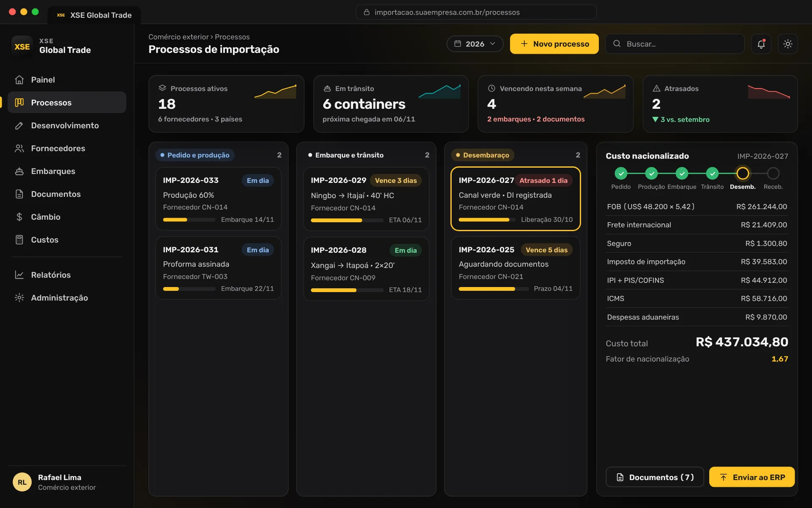Viewport: 812px width, 508px height.
Task: Click the Atrasados warning triangle icon
Action: (x=656, y=88)
